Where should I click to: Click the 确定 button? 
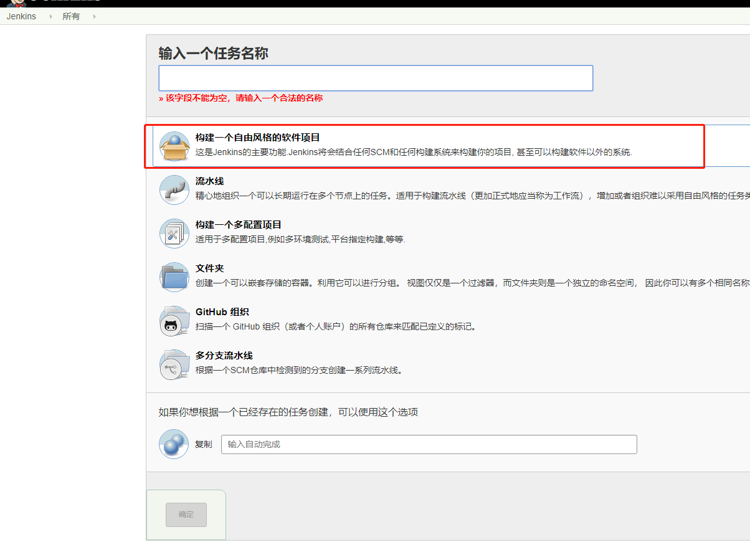point(186,515)
